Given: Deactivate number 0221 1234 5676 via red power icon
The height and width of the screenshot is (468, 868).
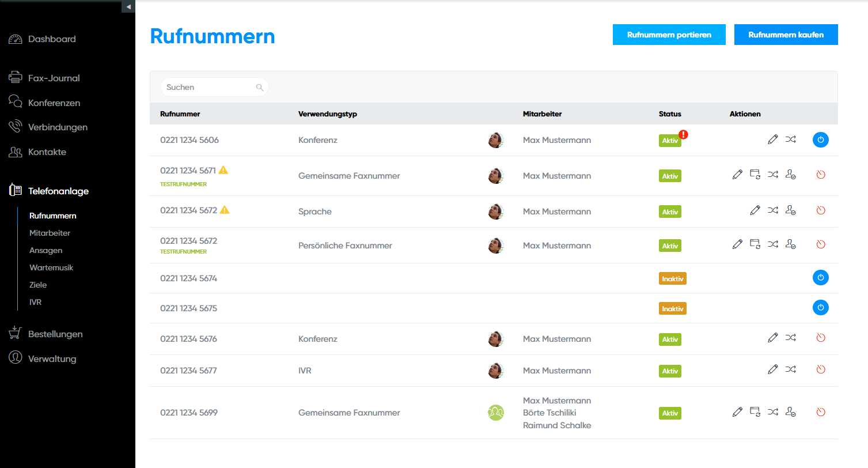Looking at the screenshot, I should click(821, 338).
